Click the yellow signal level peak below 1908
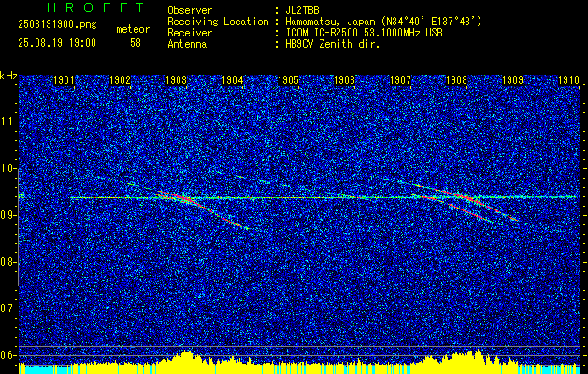 [477, 355]
